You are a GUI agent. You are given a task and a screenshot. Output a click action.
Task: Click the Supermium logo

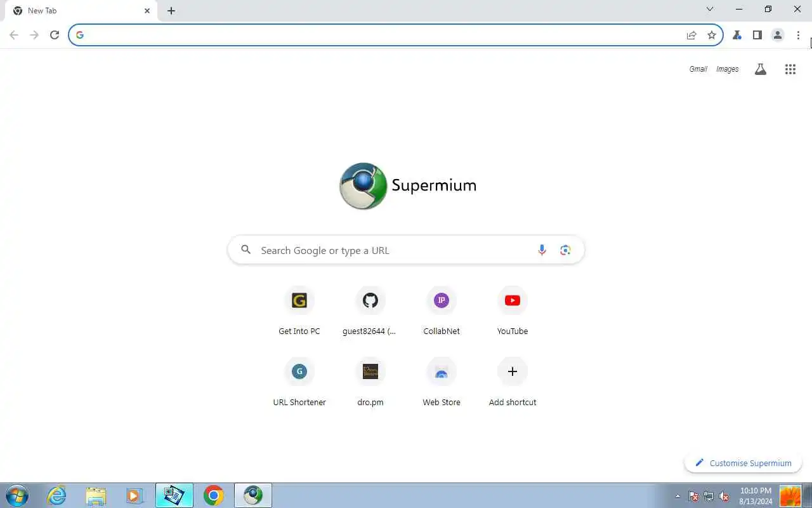point(407,185)
